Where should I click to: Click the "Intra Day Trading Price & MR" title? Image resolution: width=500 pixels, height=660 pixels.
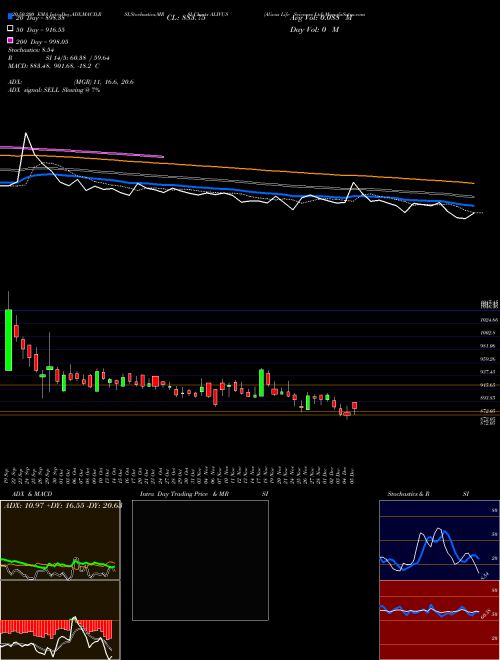[184, 494]
